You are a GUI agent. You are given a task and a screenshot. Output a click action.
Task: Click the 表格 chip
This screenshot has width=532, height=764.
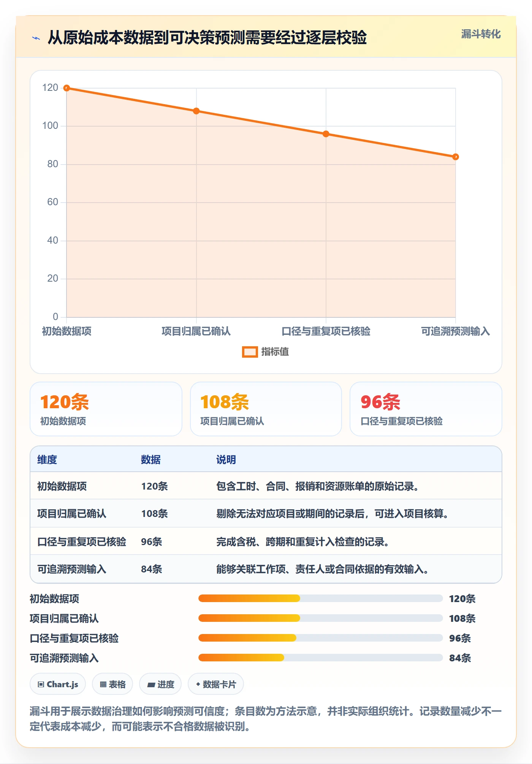click(x=112, y=684)
